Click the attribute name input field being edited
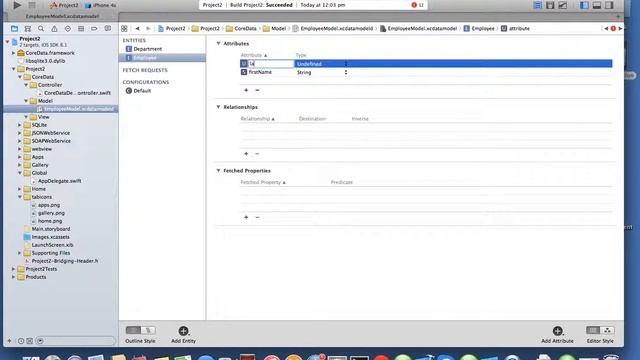 tap(271, 64)
